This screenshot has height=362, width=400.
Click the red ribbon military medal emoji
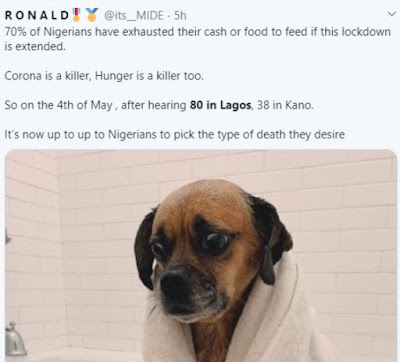76,15
